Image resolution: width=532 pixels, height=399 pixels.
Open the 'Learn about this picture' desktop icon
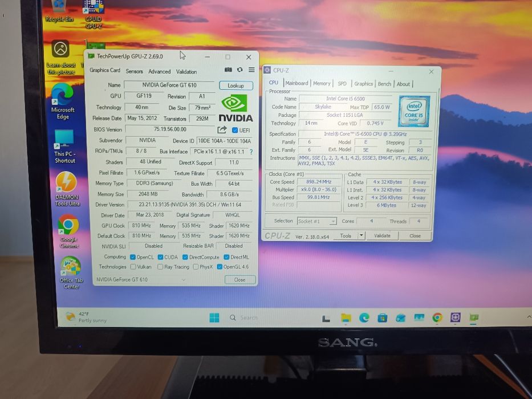[61, 57]
